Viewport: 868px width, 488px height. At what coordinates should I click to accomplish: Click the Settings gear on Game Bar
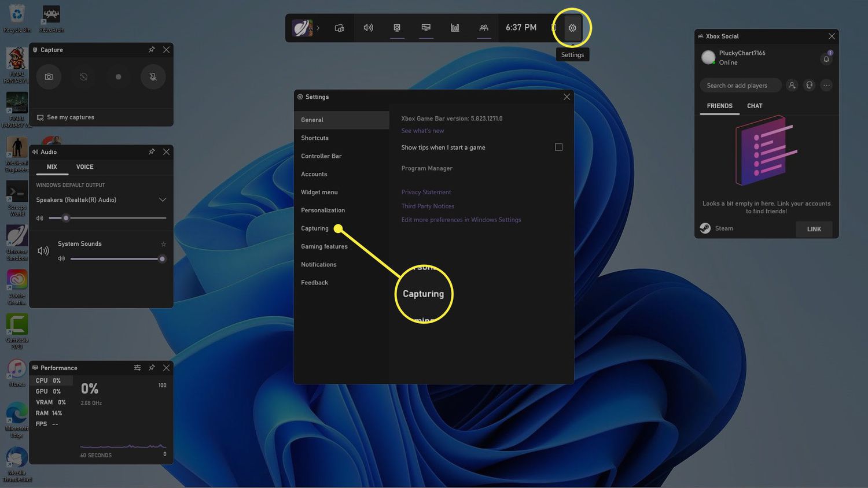tap(572, 28)
